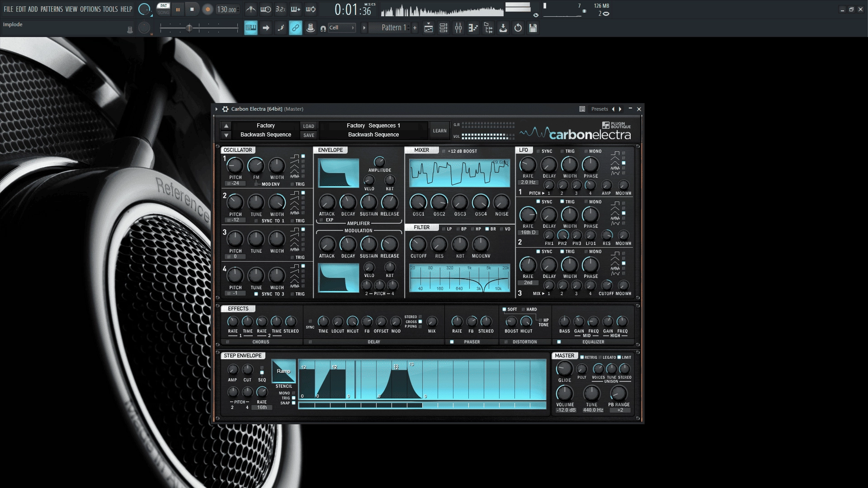The image size is (868, 488).
Task: Click the LEARN button
Action: [439, 131]
